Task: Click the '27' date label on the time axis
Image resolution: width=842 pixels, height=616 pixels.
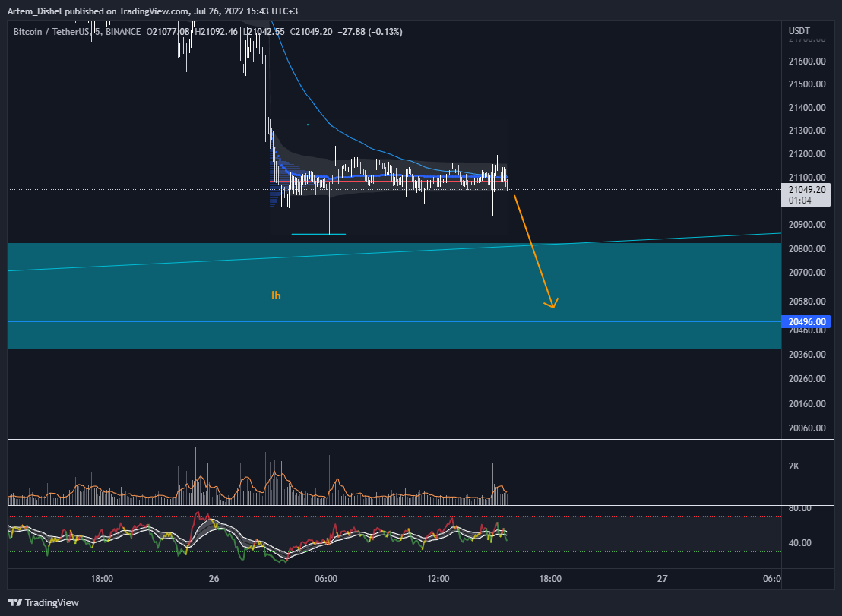Action: [662, 579]
